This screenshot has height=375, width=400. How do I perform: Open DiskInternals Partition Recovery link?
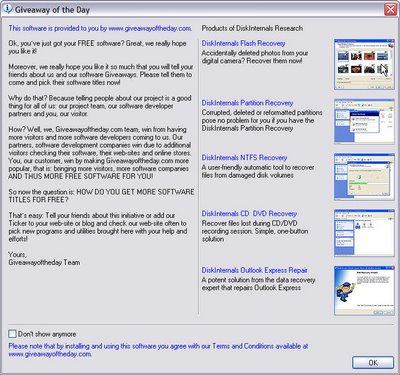pos(247,103)
